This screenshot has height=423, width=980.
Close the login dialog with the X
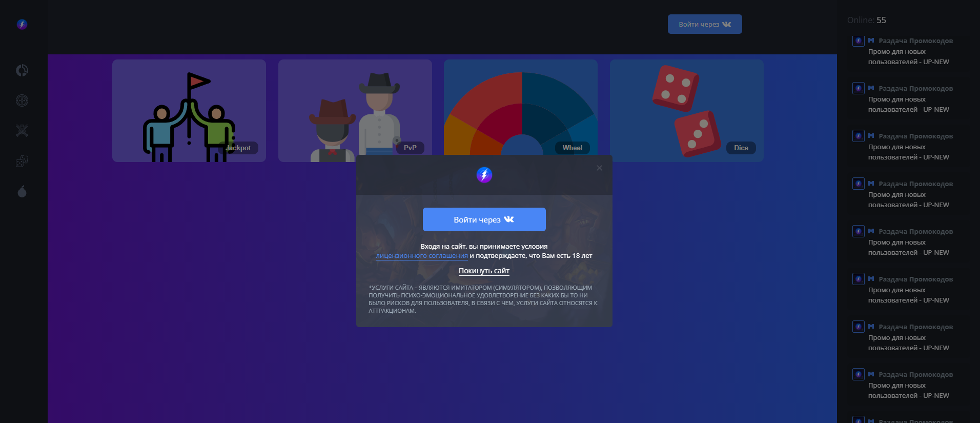click(599, 168)
